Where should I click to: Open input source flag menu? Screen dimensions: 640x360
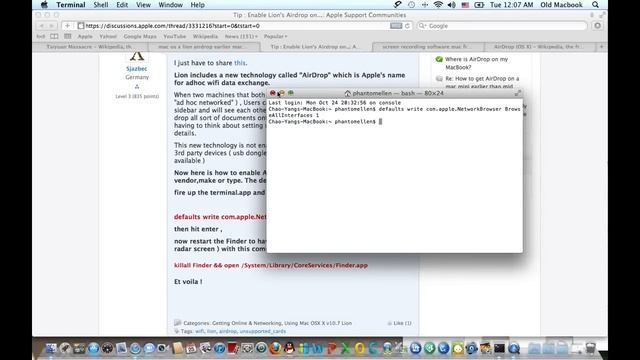(x=465, y=5)
